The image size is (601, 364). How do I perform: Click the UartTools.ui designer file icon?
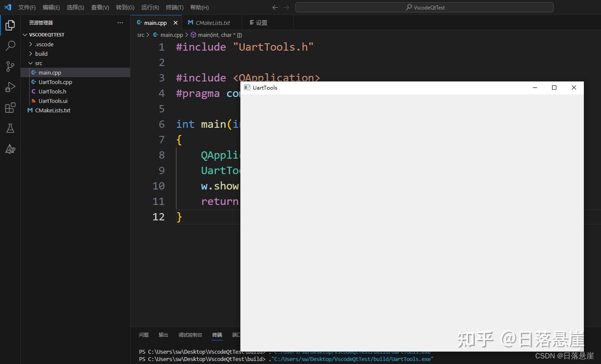click(33, 101)
